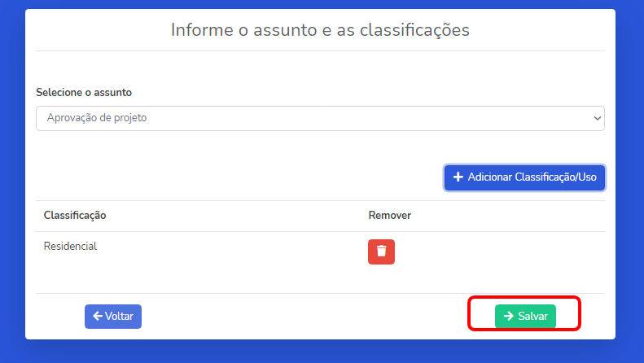
Task: Select the Residencial table row text
Action: tap(70, 246)
